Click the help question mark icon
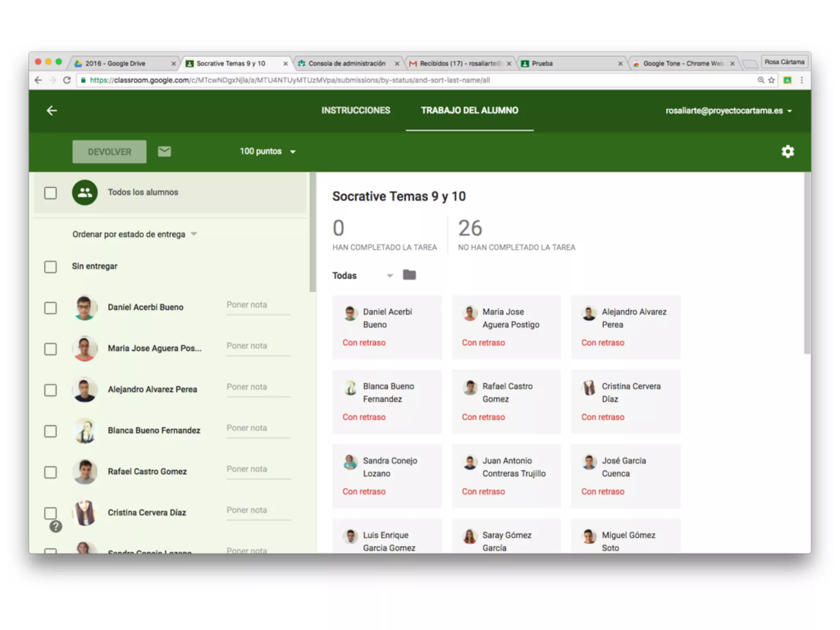This screenshot has height=630, width=840. pyautogui.click(x=56, y=526)
